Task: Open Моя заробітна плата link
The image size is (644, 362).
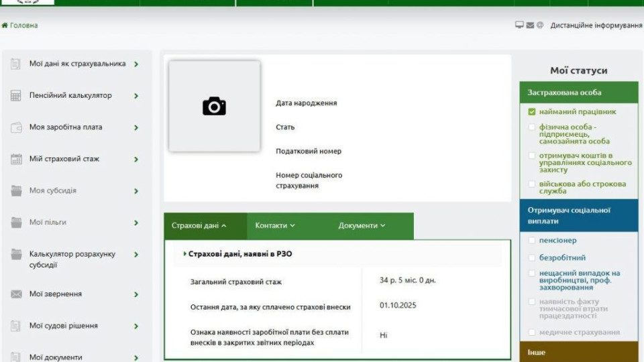Action: coord(66,127)
